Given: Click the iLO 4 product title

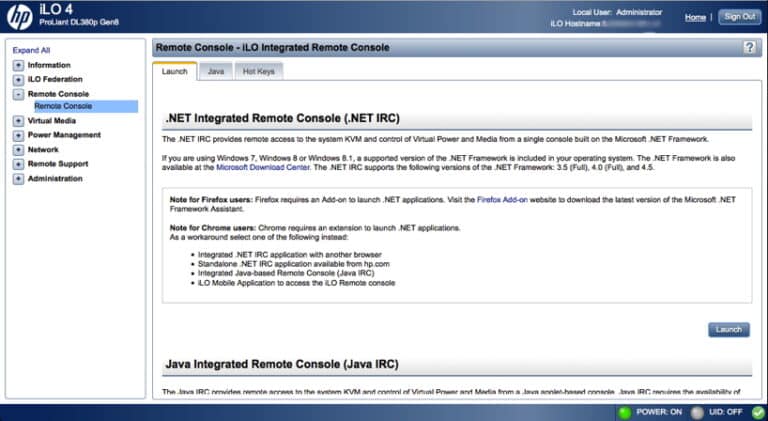Looking at the screenshot, I should pyautogui.click(x=56, y=10).
